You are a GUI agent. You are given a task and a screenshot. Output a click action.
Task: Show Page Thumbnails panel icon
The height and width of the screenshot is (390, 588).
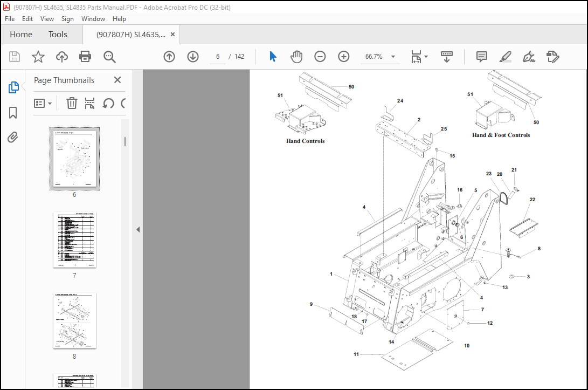click(x=13, y=87)
